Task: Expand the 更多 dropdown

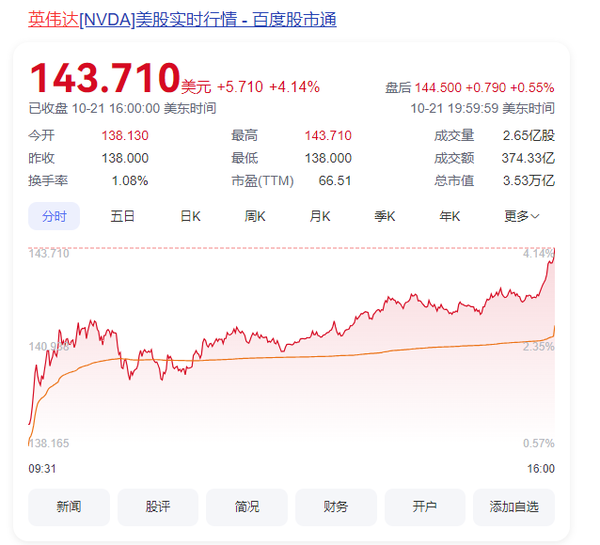Action: click(x=522, y=216)
